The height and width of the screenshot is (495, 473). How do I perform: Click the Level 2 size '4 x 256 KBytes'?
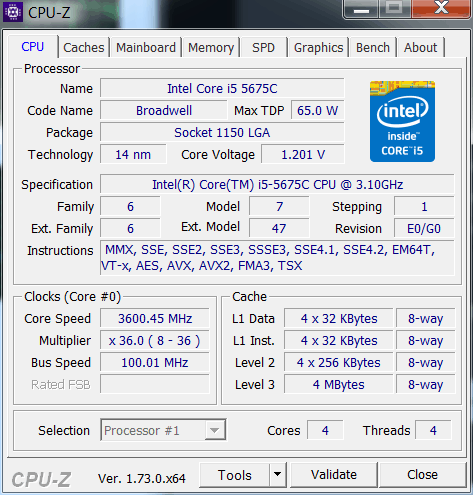tap(339, 363)
